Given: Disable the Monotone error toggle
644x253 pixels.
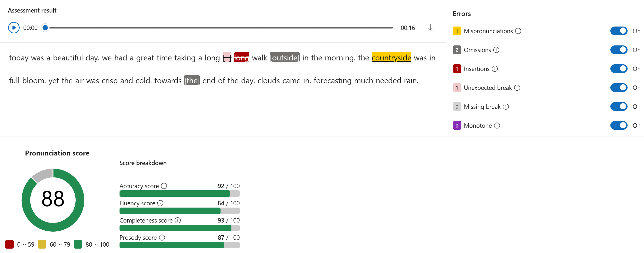Looking at the screenshot, I should [x=619, y=126].
